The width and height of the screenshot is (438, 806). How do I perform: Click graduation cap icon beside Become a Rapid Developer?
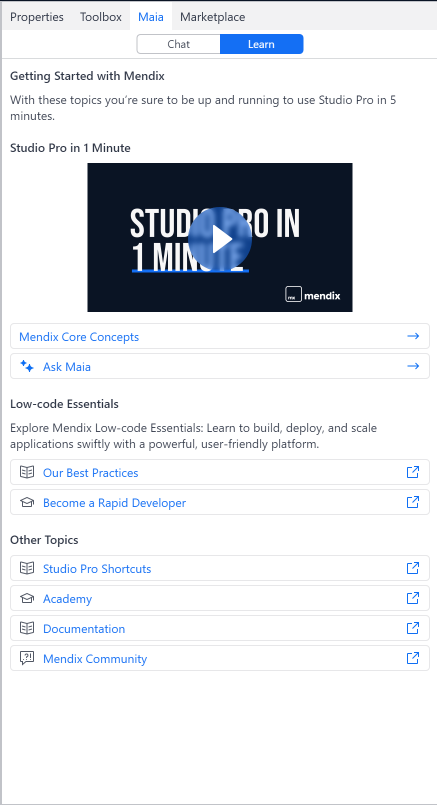point(27,502)
